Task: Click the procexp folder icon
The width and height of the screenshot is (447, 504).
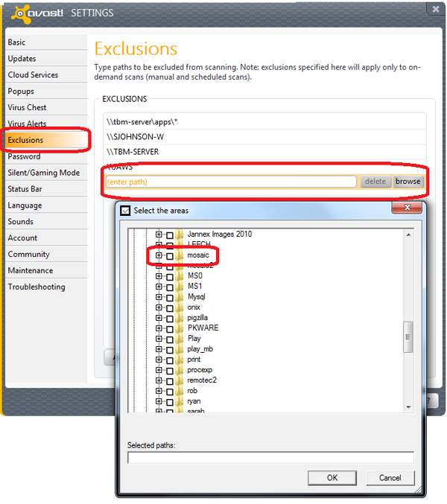Action: [180, 370]
